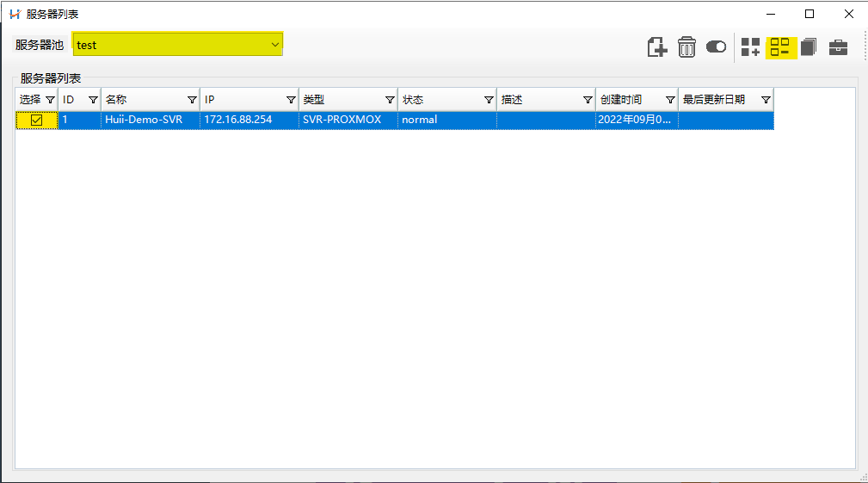Click the highlighted remove grid squares icon
Image resolution: width=868 pixels, height=483 pixels.
(780, 47)
